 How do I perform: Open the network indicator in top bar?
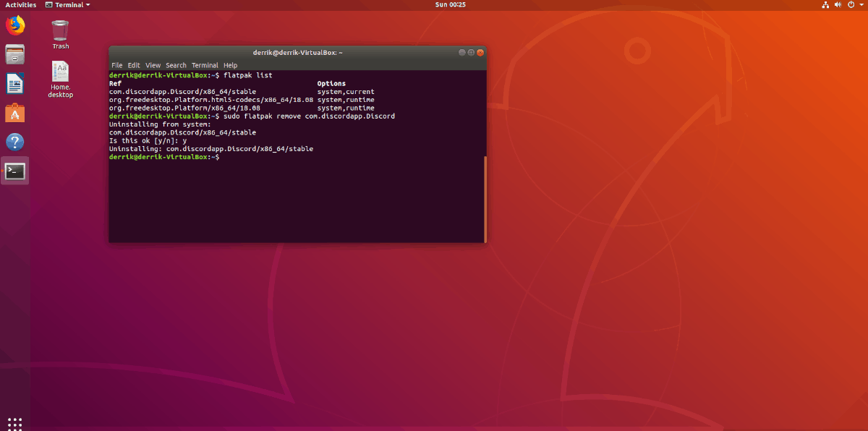(x=825, y=4)
